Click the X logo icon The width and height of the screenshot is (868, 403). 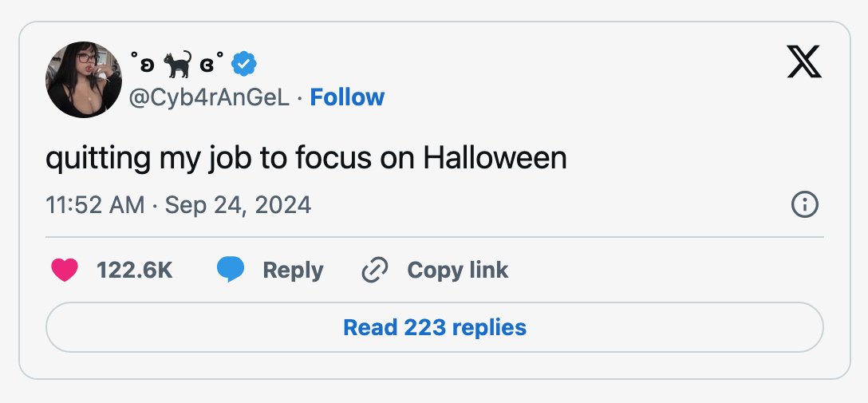click(x=804, y=61)
